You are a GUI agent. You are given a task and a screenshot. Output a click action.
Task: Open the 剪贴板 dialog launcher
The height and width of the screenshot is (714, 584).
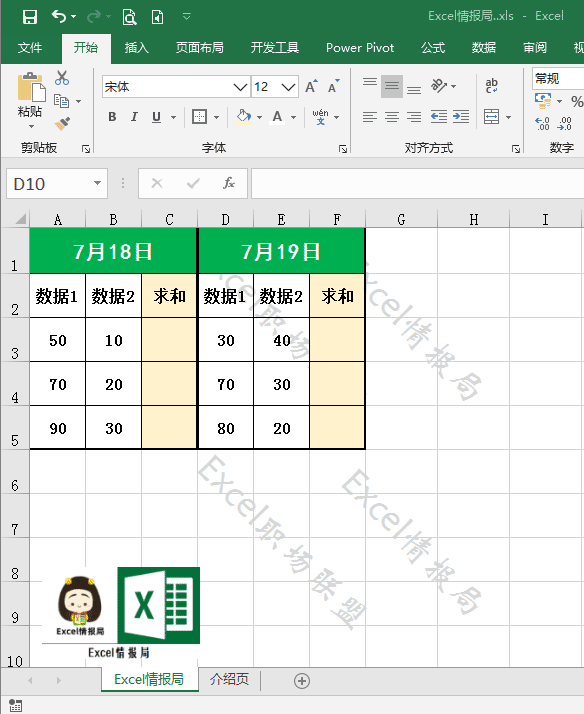[86, 148]
